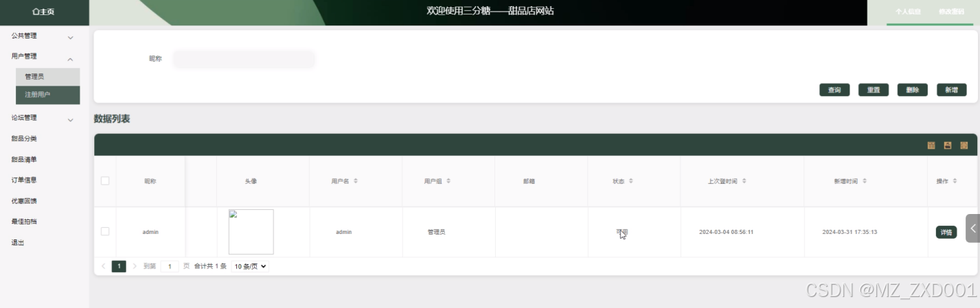Click the 重置 button
980x308 pixels.
pos(874,90)
